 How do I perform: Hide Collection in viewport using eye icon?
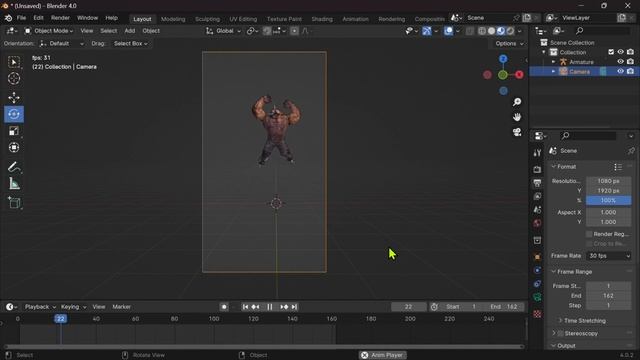pos(620,52)
